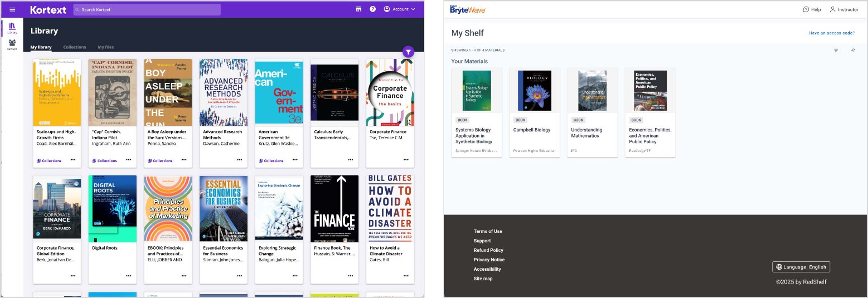Click Collections link under "Cap" Cornish, Indiana Pilot
868x298 pixels.
pyautogui.click(x=105, y=161)
